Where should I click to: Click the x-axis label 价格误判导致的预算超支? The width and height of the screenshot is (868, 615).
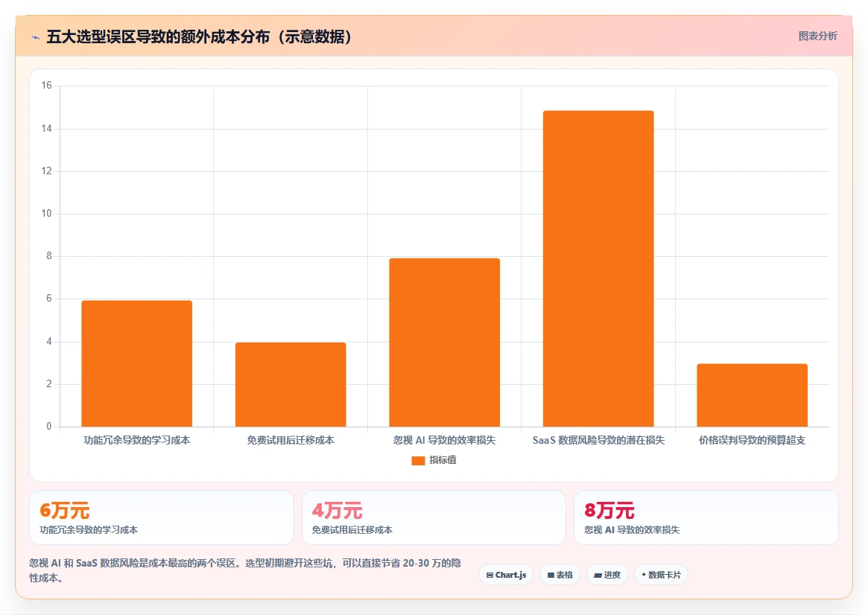753,440
